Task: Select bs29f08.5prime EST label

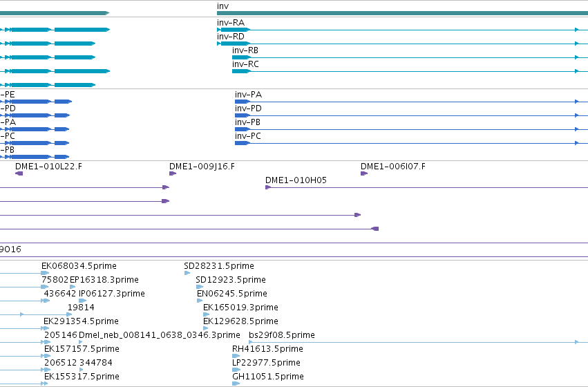Action: (282, 335)
